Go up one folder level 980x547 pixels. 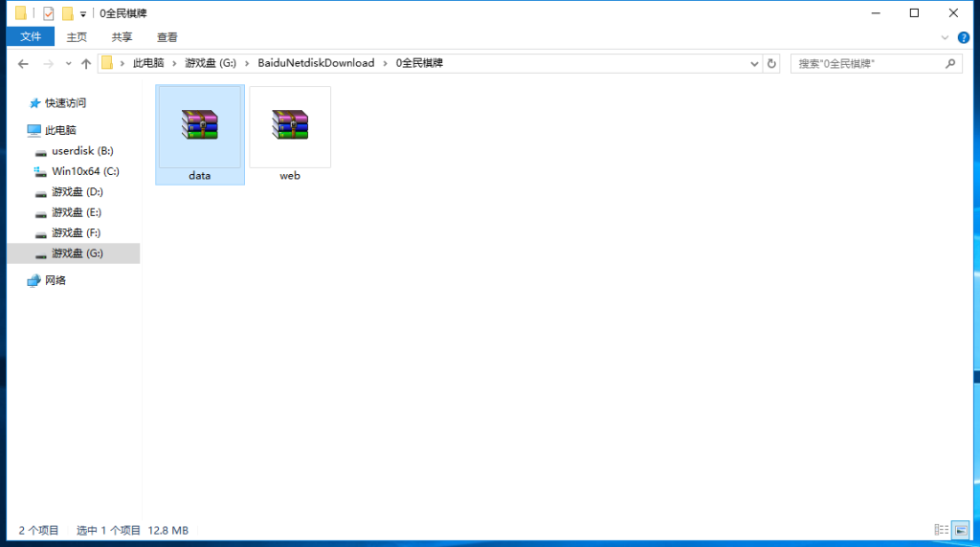[x=86, y=64]
